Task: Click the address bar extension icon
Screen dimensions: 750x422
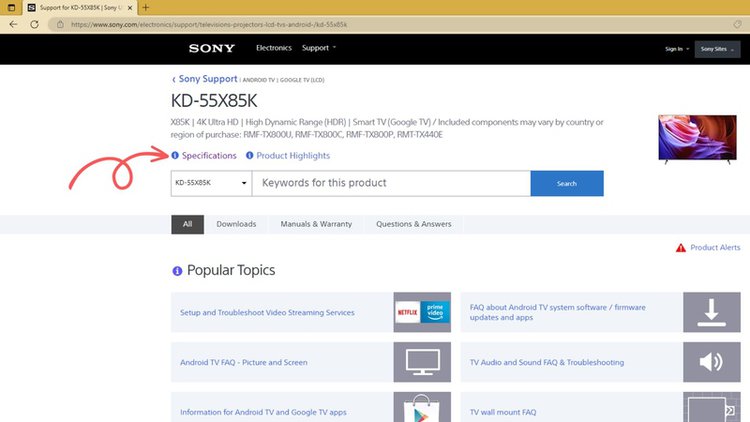Action: [737, 24]
